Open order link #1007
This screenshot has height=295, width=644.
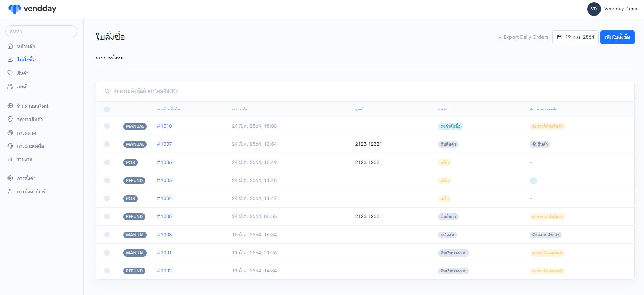tap(164, 144)
